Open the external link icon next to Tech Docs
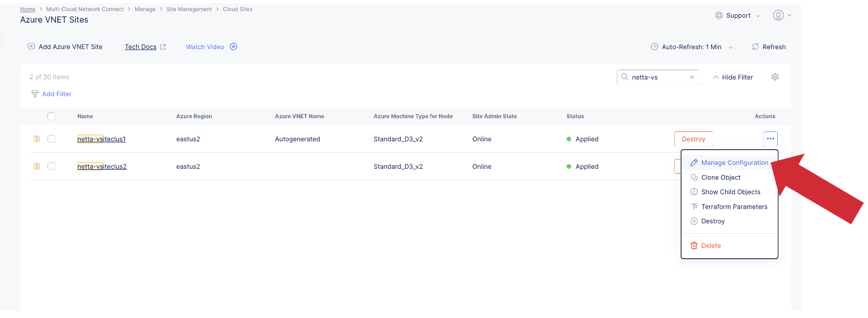868x318 pixels. click(x=163, y=47)
